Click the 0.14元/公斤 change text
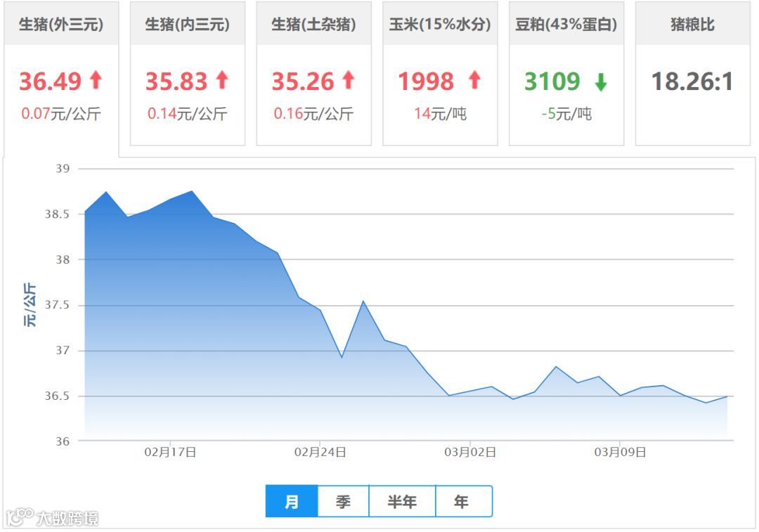 188,114
